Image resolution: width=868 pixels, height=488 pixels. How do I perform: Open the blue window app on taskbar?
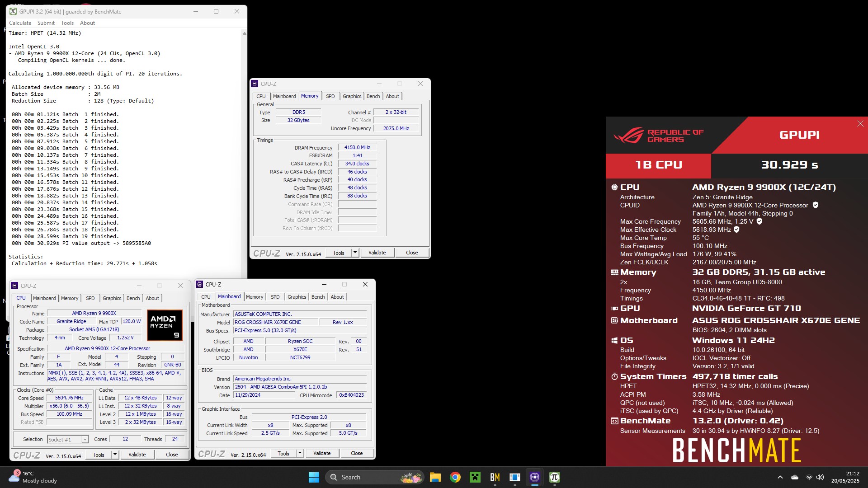[x=515, y=477]
